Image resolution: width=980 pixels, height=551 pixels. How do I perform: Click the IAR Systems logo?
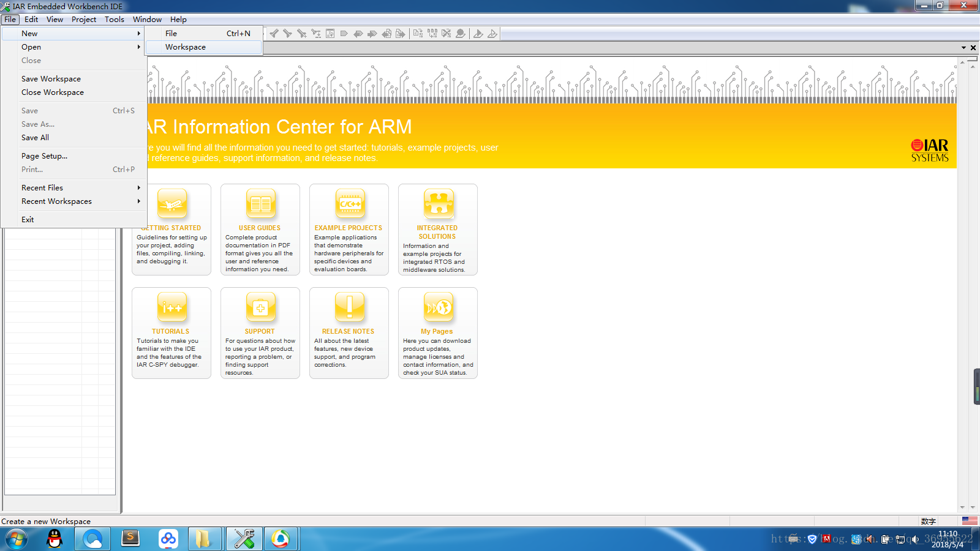tap(930, 150)
